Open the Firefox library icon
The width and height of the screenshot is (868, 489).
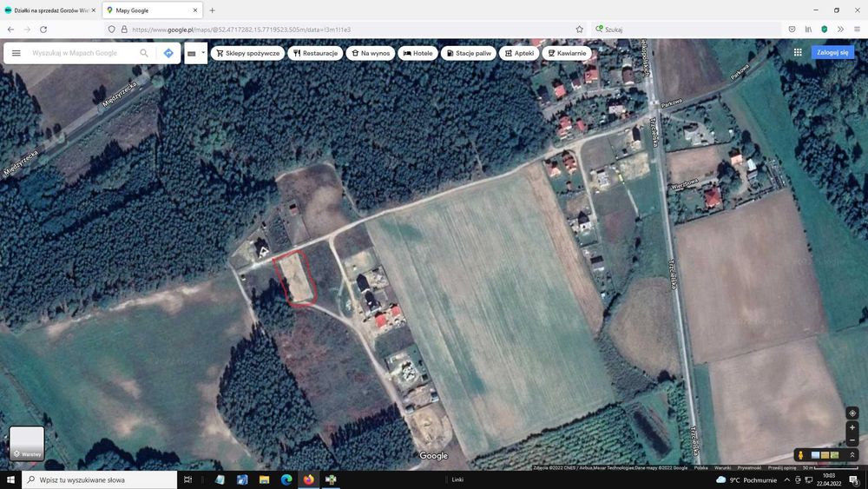coord(808,30)
